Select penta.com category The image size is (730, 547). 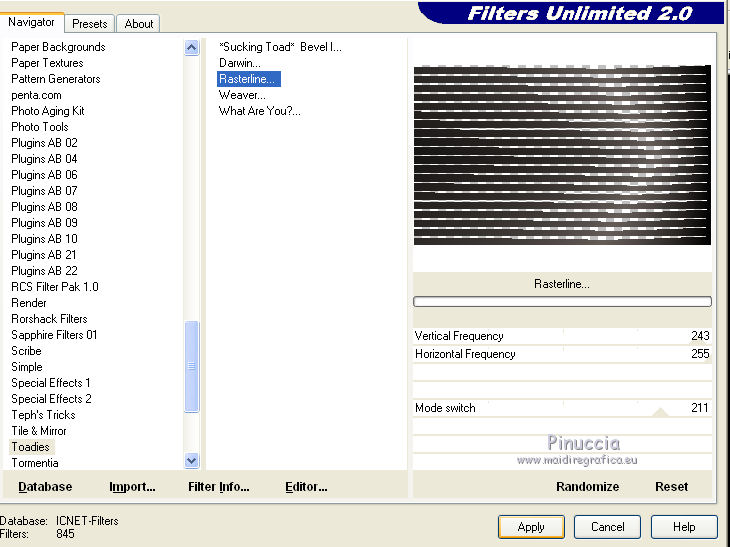pos(36,95)
